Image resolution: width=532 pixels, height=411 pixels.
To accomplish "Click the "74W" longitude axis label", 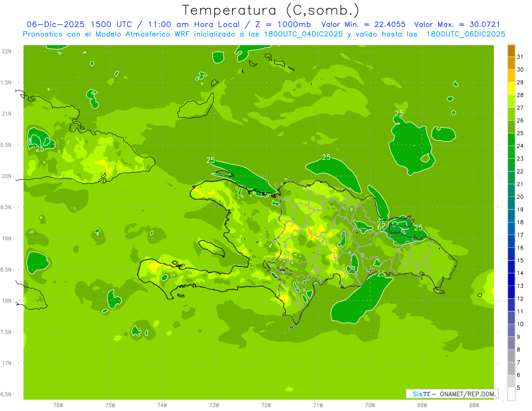I will point(162,405).
